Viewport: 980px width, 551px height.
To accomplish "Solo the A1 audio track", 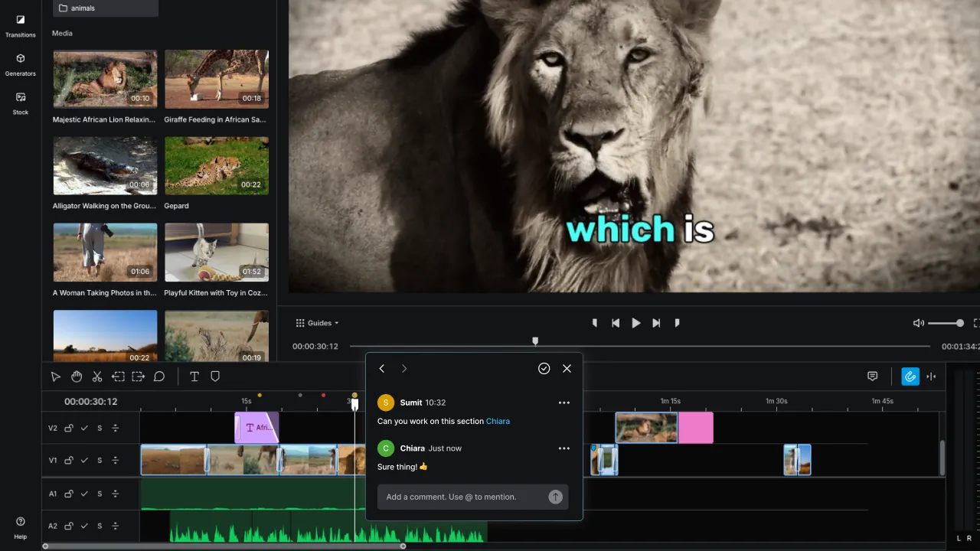I will tap(100, 494).
